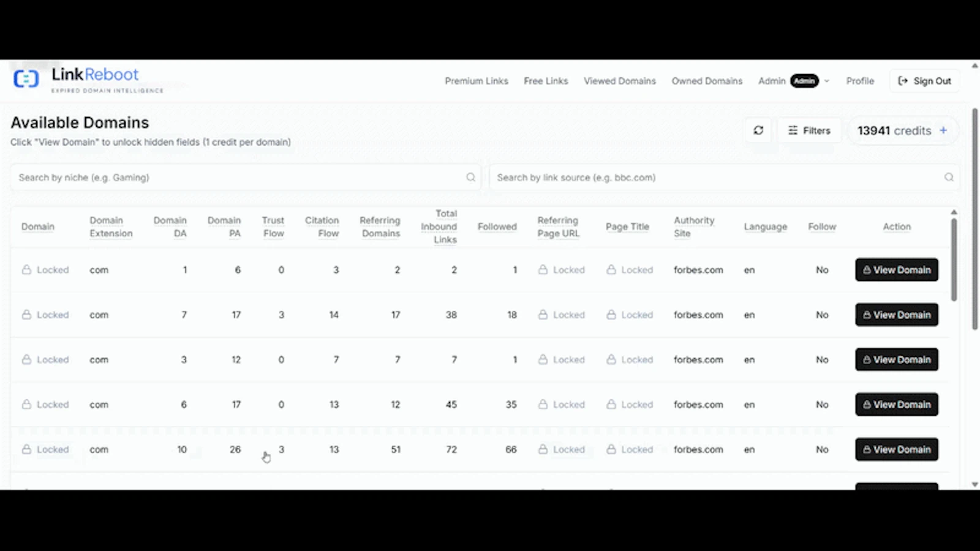Open Premium Links page

pos(477,81)
